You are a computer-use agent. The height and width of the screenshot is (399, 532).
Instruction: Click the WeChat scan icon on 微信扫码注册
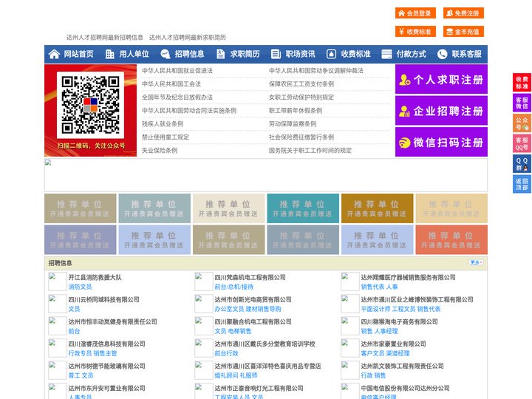[x=404, y=143]
